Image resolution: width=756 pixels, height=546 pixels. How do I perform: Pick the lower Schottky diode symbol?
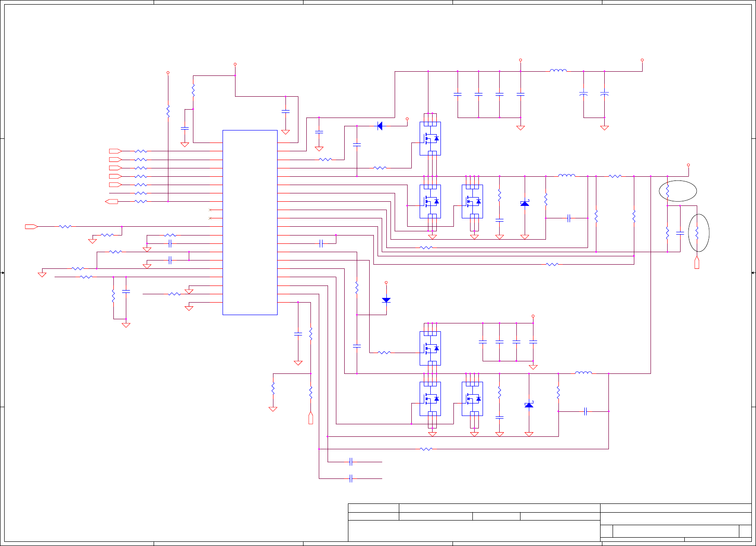pyautogui.click(x=529, y=405)
